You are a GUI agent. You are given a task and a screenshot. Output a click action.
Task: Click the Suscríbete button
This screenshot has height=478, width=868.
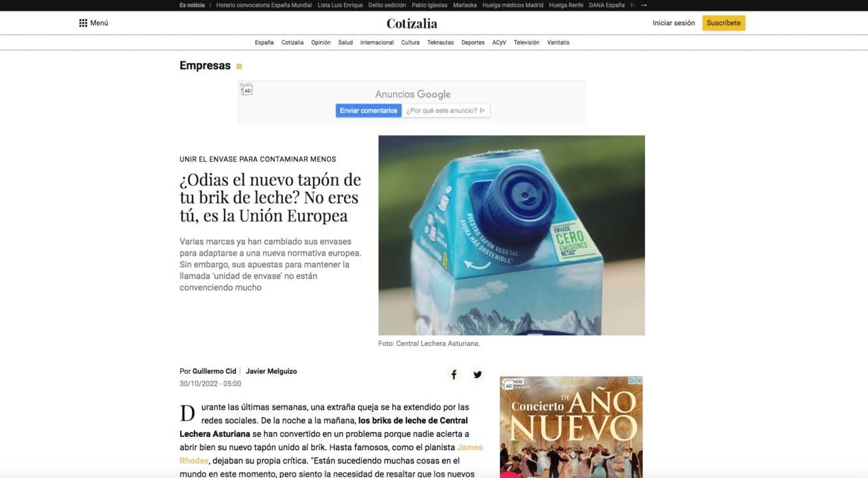(723, 23)
